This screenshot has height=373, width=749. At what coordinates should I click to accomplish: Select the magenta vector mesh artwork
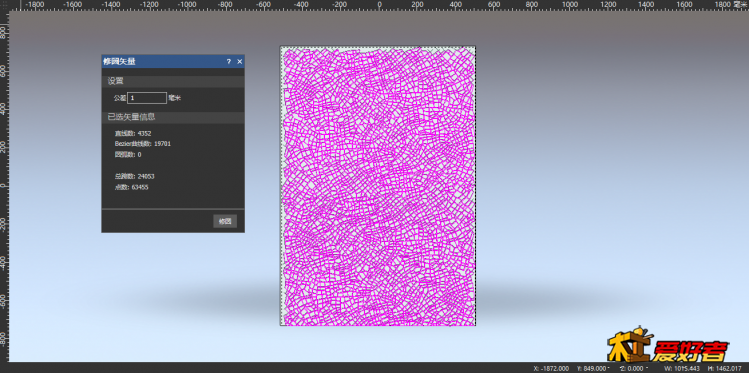tap(378, 186)
